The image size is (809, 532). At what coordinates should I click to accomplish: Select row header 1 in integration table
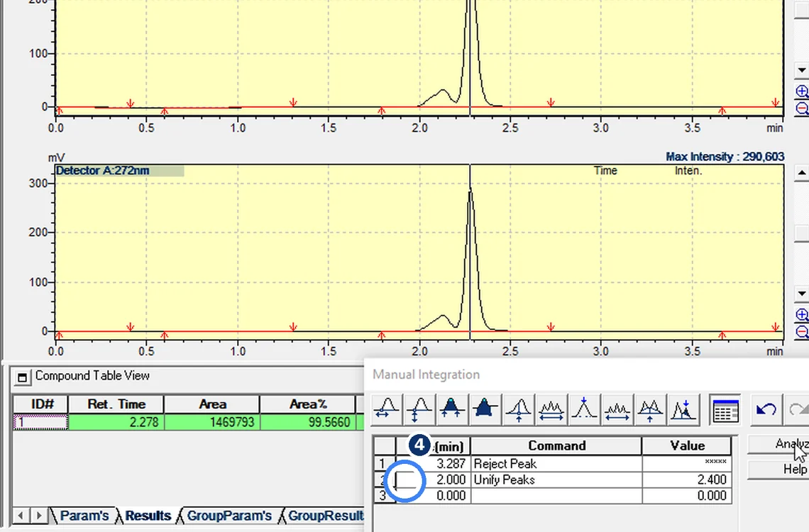click(x=385, y=463)
